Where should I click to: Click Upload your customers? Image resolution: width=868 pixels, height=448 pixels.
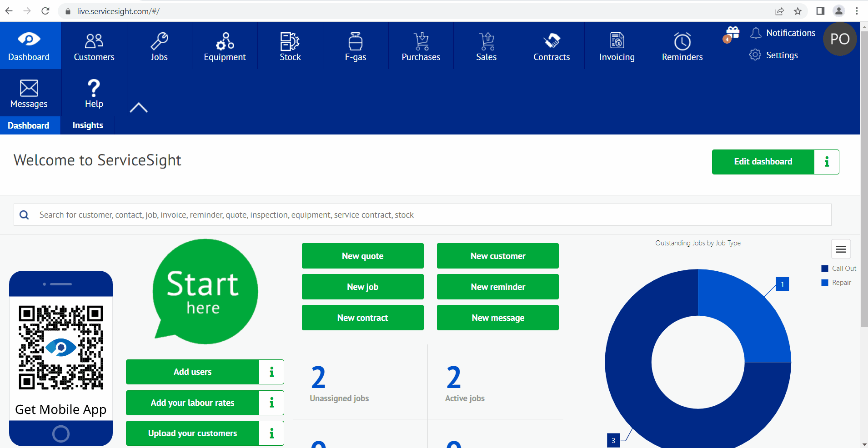coord(192,433)
